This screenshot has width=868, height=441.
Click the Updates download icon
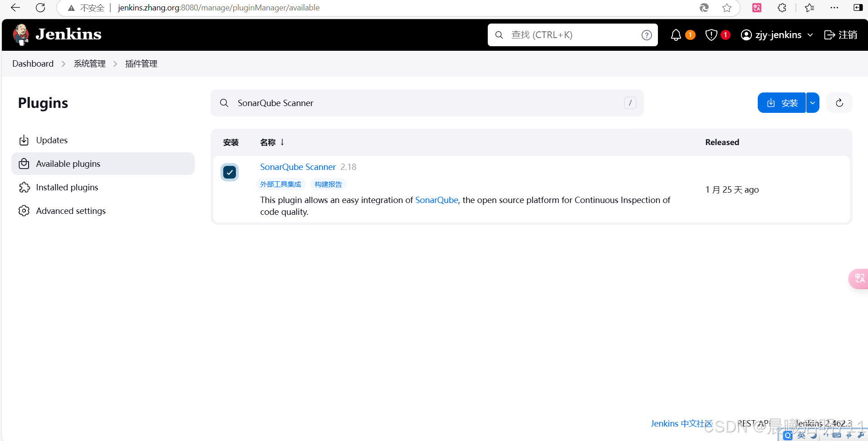[24, 140]
